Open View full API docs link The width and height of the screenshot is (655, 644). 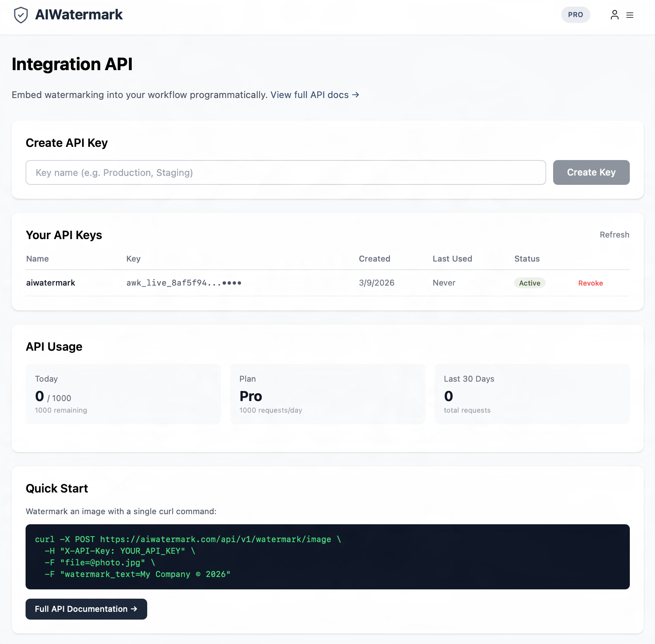(x=315, y=95)
